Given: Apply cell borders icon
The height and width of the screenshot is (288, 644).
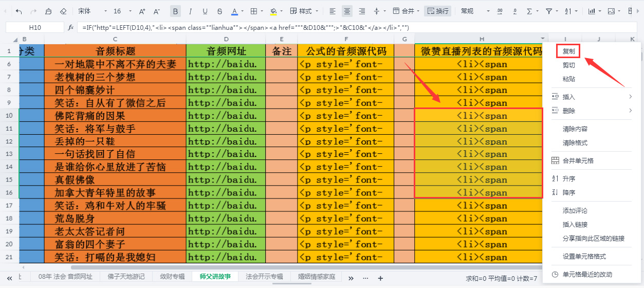Looking at the screenshot, I should pyautogui.click(x=254, y=11).
